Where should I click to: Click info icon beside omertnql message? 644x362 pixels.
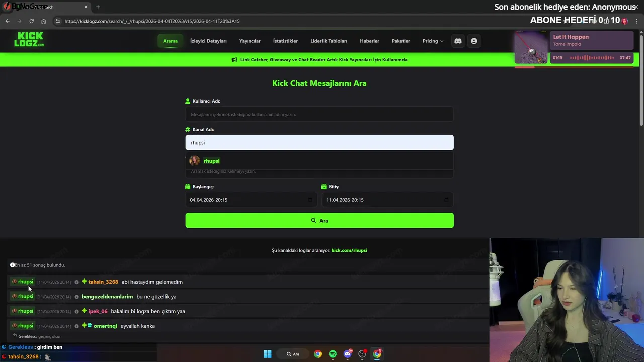point(76,326)
